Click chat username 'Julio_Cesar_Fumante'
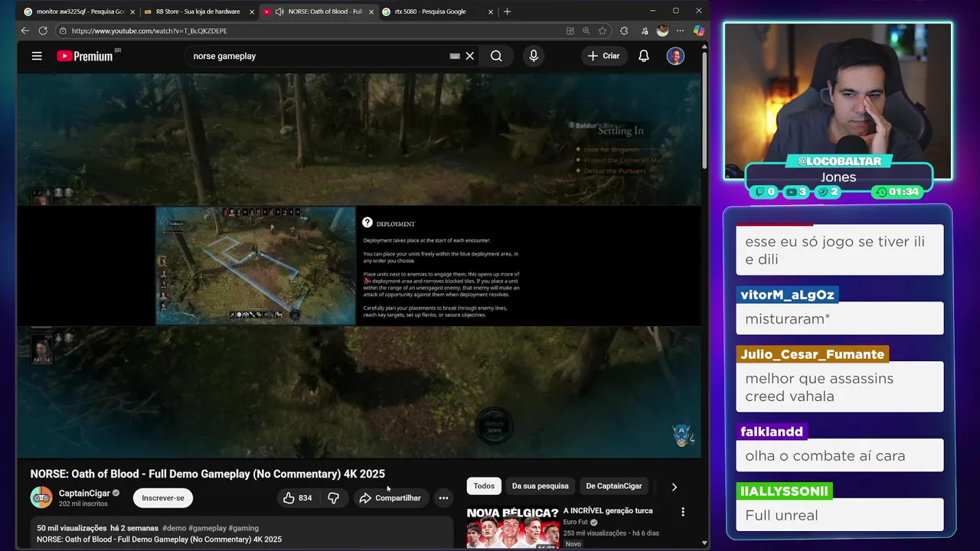 tap(812, 354)
